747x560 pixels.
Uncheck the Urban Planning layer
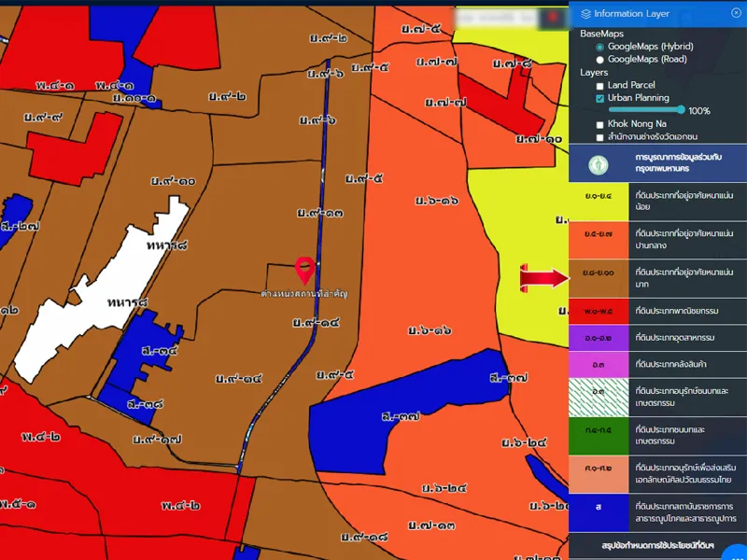[x=599, y=98]
